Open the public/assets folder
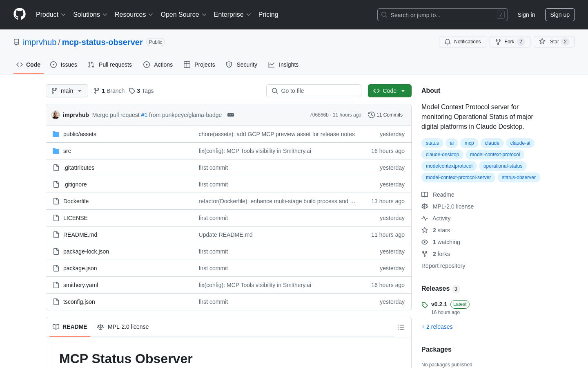This screenshot has height=368, width=588. (80, 134)
